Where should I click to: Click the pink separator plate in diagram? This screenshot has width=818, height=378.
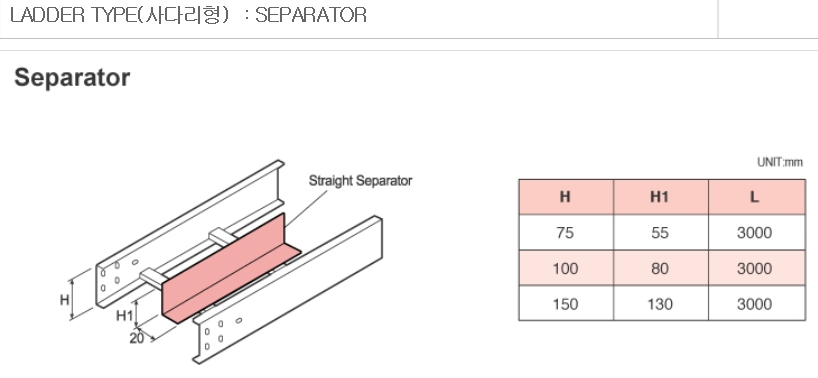click(230, 271)
